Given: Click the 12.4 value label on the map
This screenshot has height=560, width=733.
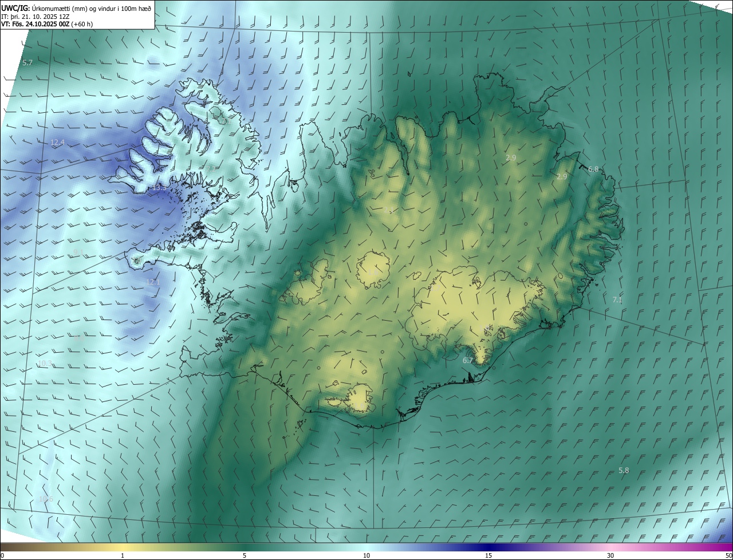Looking at the screenshot, I should point(57,142).
